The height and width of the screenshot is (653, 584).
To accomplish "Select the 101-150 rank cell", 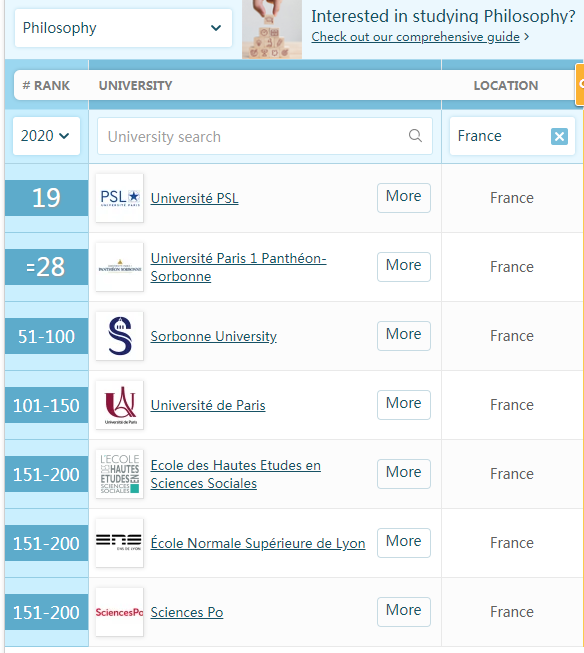I will pyautogui.click(x=46, y=405).
